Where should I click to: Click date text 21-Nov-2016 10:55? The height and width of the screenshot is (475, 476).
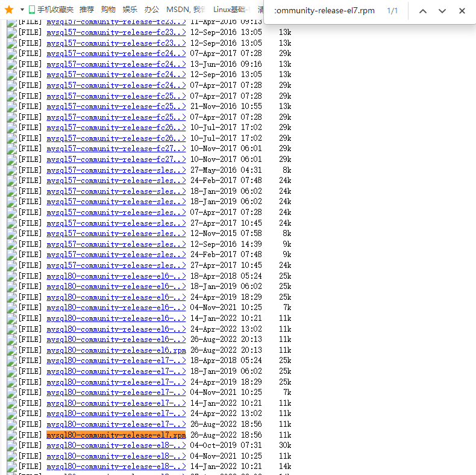[x=226, y=107]
